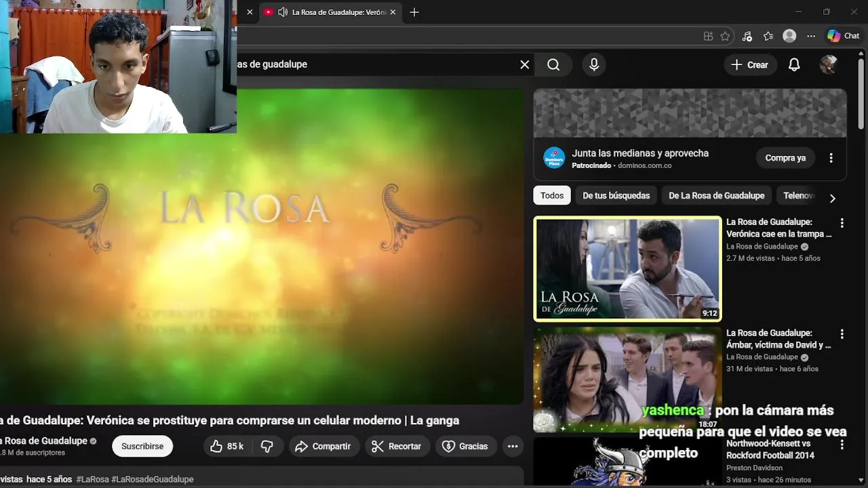
Task: Click the magnifier search button
Action: click(553, 64)
